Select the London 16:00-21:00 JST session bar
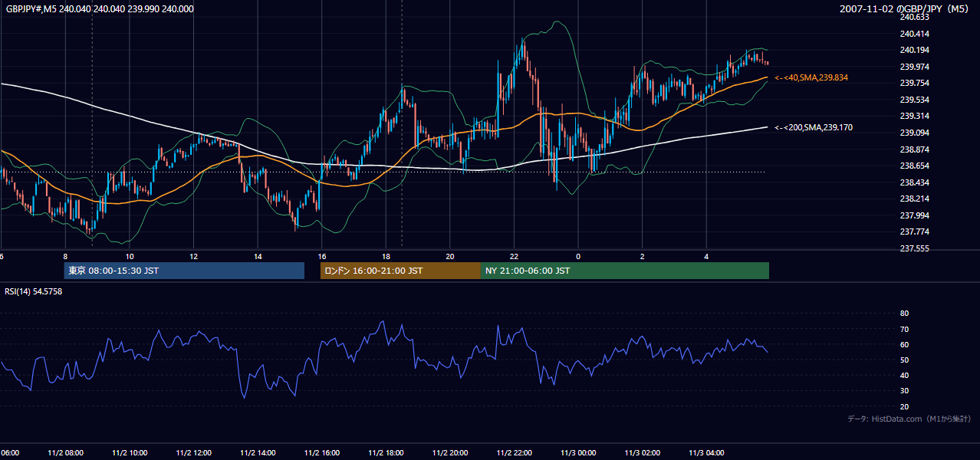Screen dimensions: 980x460 click(x=400, y=271)
